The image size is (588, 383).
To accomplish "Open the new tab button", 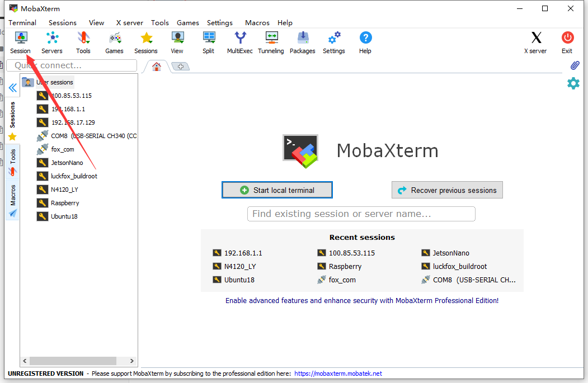I will tap(180, 67).
